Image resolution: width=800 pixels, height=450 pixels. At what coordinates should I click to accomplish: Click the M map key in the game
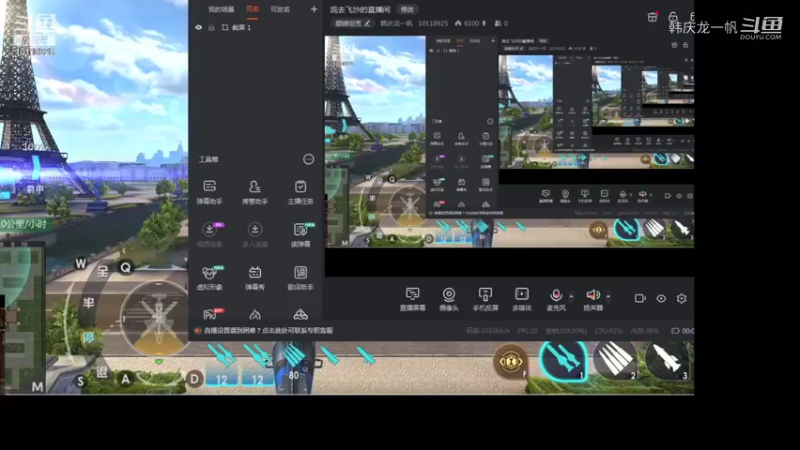tap(37, 387)
